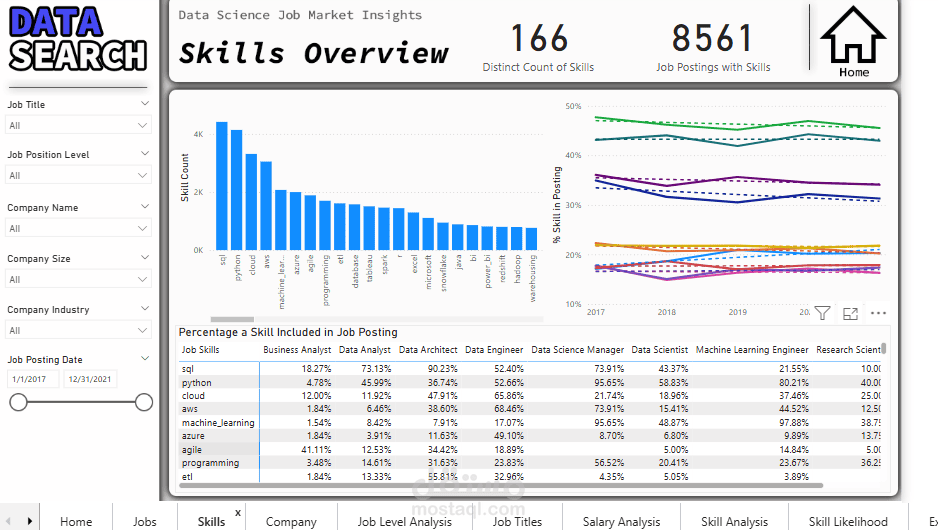Go to next page tabs arrow
The height and width of the screenshot is (530, 938).
tap(29, 522)
